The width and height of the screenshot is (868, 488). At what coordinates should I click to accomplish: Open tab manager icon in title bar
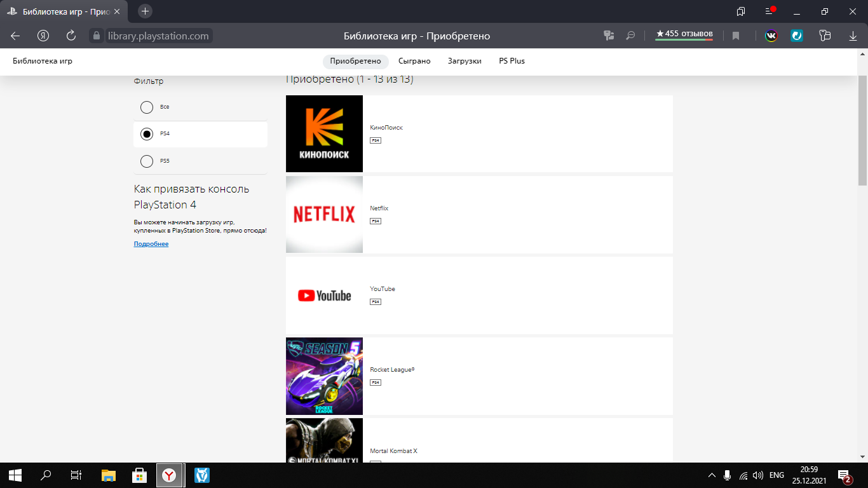741,11
